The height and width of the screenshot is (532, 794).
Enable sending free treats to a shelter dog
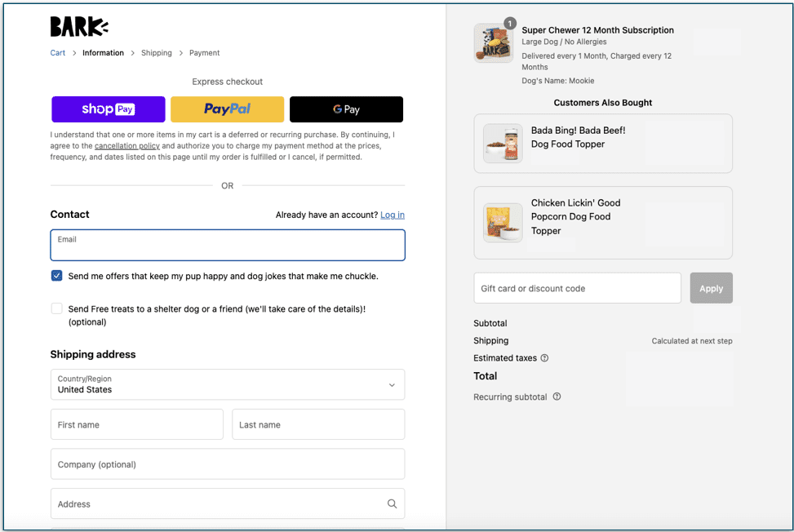56,308
